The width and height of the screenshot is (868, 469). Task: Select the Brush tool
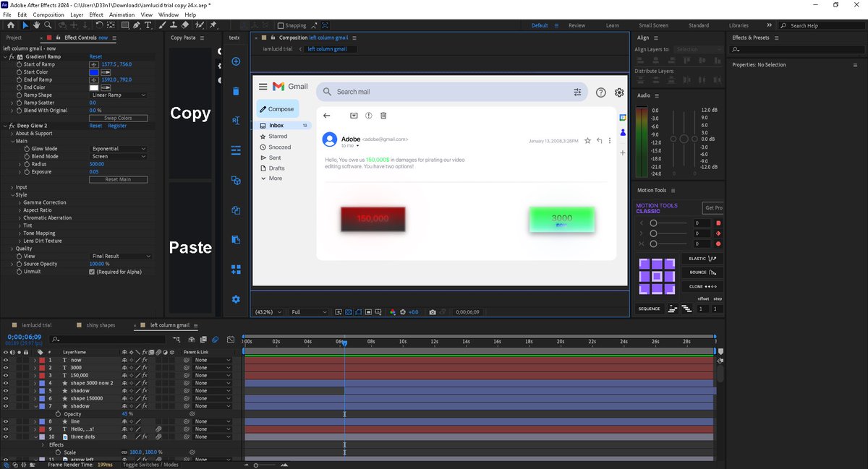tap(162, 25)
